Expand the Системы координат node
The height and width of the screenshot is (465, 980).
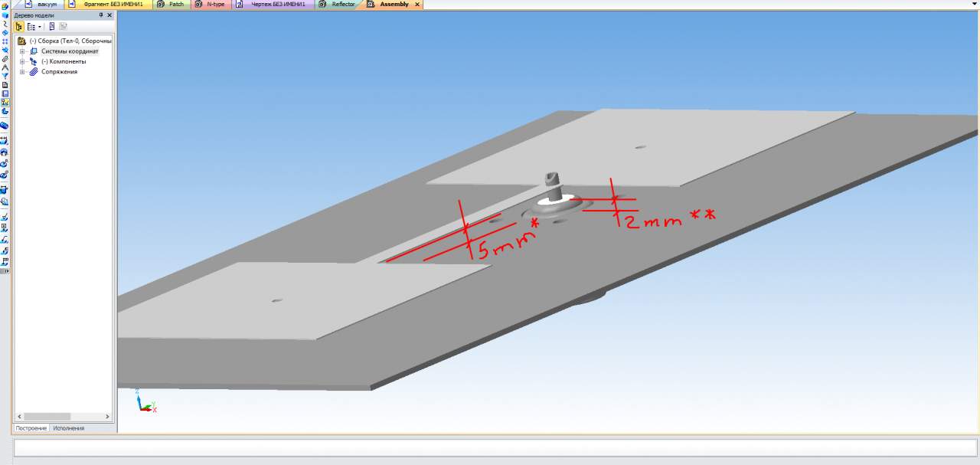[x=22, y=51]
